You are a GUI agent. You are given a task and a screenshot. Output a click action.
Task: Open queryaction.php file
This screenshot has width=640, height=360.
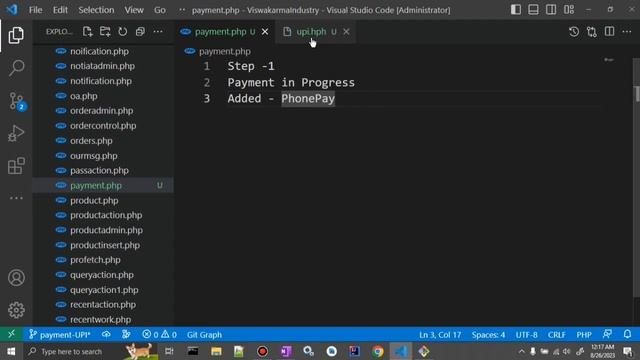(x=103, y=275)
